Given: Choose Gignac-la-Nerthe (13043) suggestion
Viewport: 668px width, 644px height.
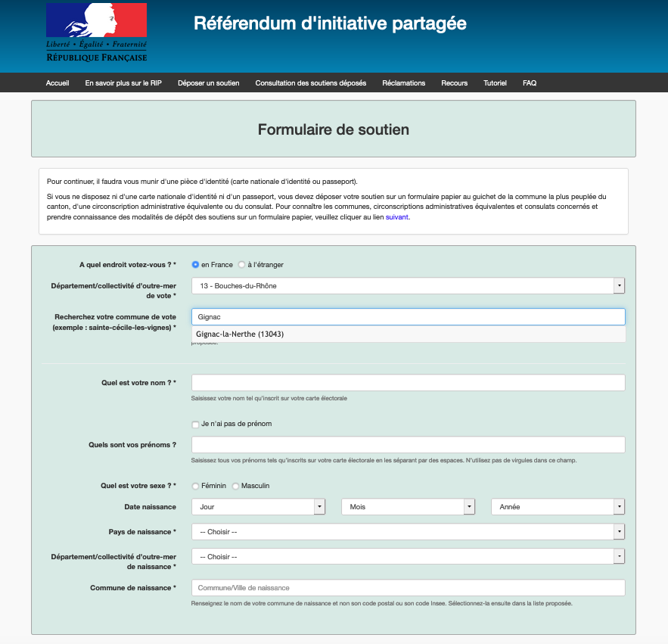Looking at the screenshot, I should tap(240, 334).
